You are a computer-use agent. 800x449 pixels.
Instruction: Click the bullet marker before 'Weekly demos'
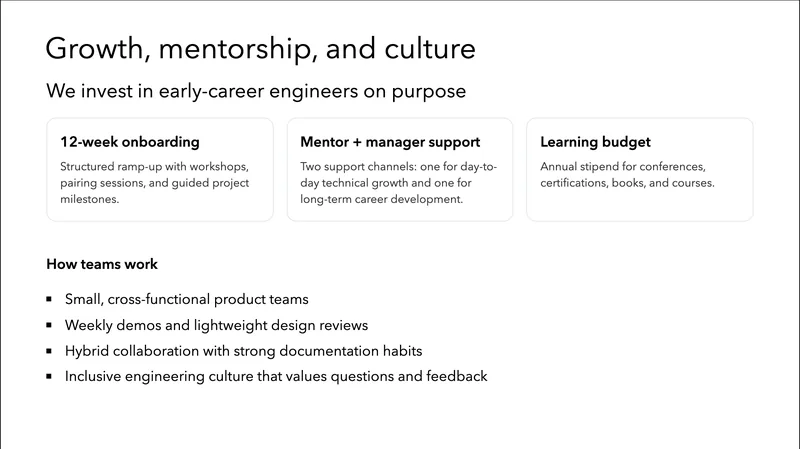[50, 325]
